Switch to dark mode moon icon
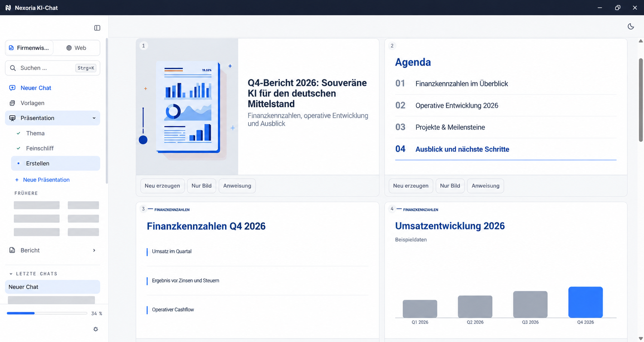This screenshot has width=644, height=342. (631, 26)
